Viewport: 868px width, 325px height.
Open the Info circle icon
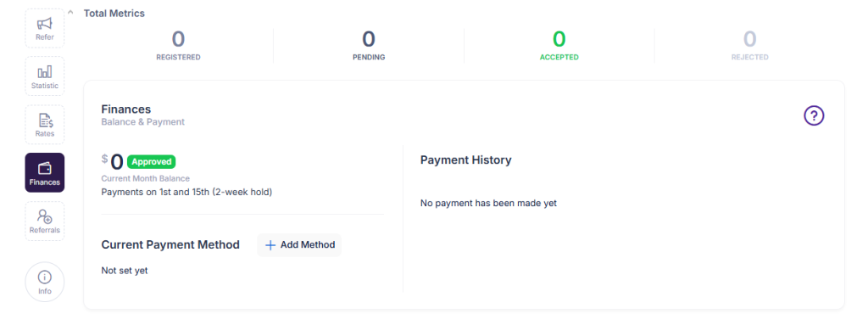tap(44, 282)
